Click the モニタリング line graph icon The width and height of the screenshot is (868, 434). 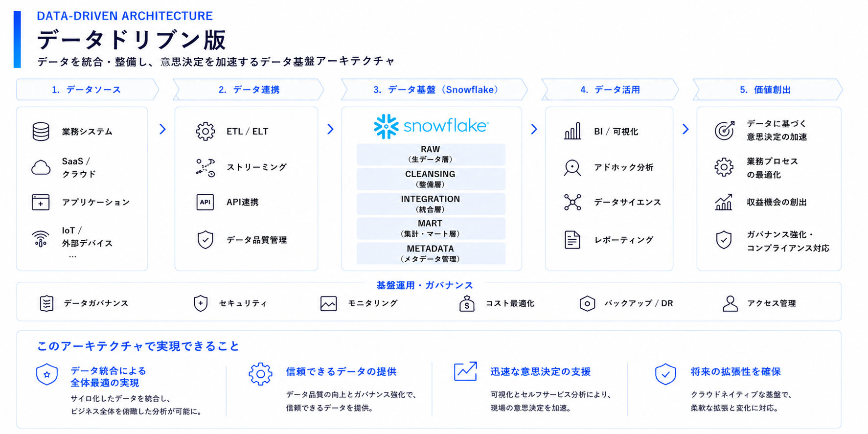click(328, 303)
